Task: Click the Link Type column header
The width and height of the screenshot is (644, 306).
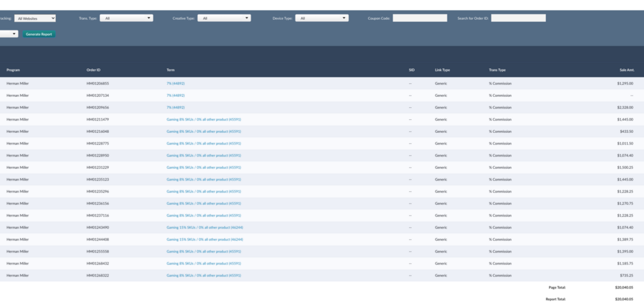Action: pos(442,70)
